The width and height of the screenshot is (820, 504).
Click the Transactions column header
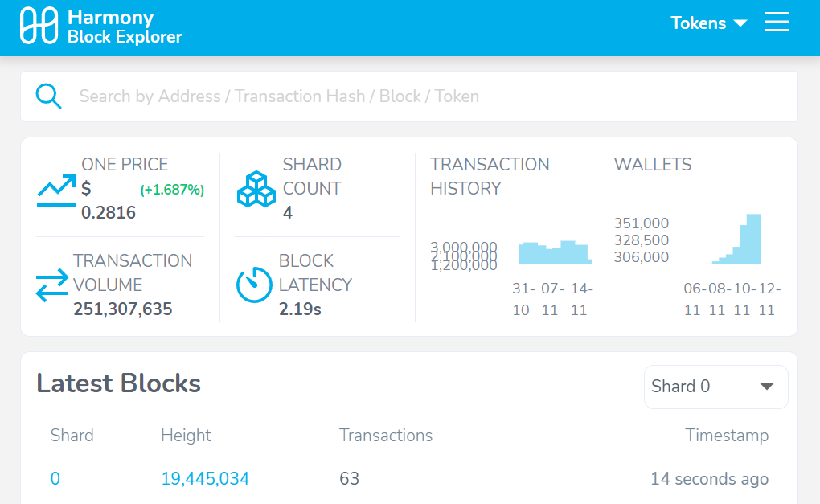(x=386, y=436)
